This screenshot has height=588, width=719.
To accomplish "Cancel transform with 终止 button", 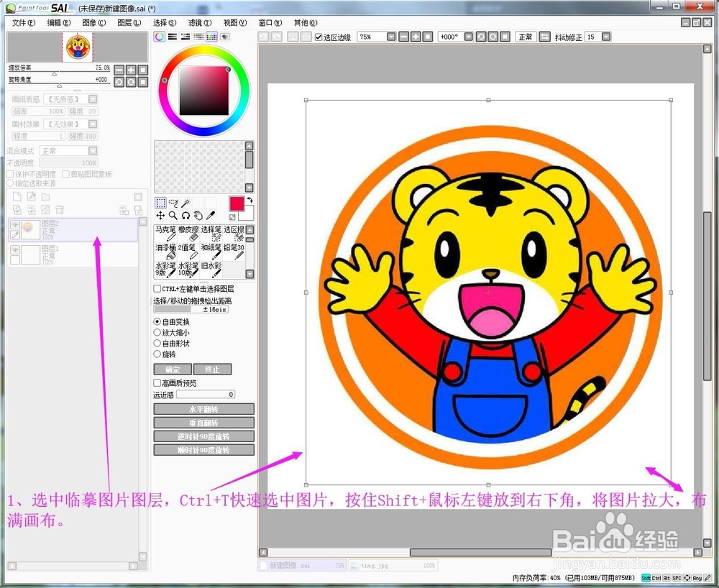I will (x=212, y=369).
